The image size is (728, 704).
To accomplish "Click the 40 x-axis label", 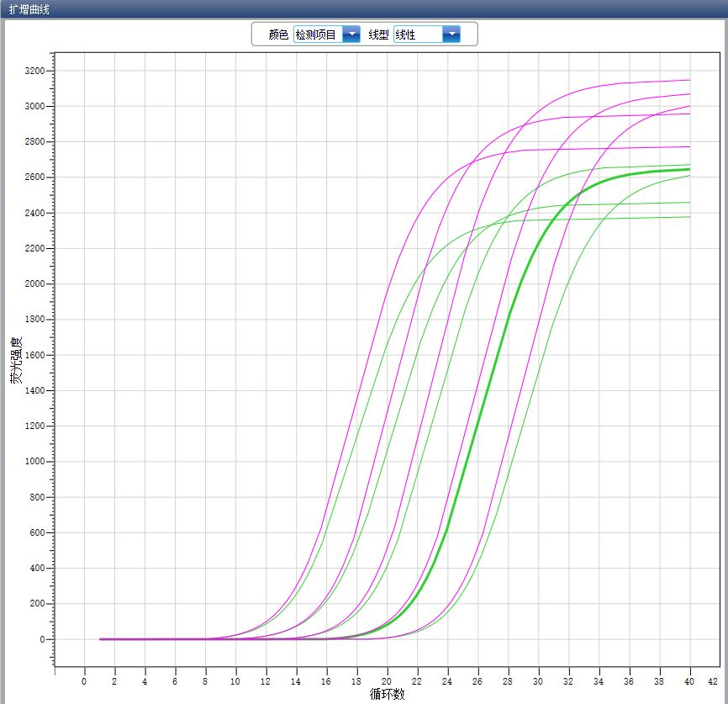I will 689,681.
